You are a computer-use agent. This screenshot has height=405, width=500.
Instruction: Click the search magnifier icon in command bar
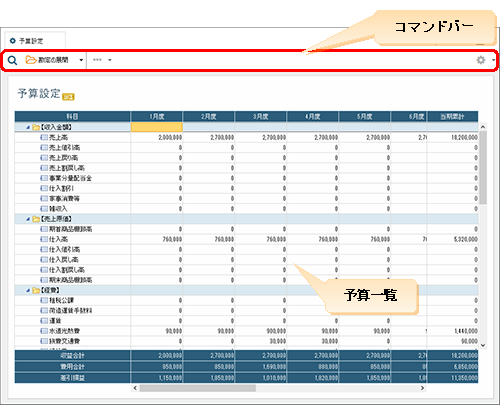tap(12, 60)
